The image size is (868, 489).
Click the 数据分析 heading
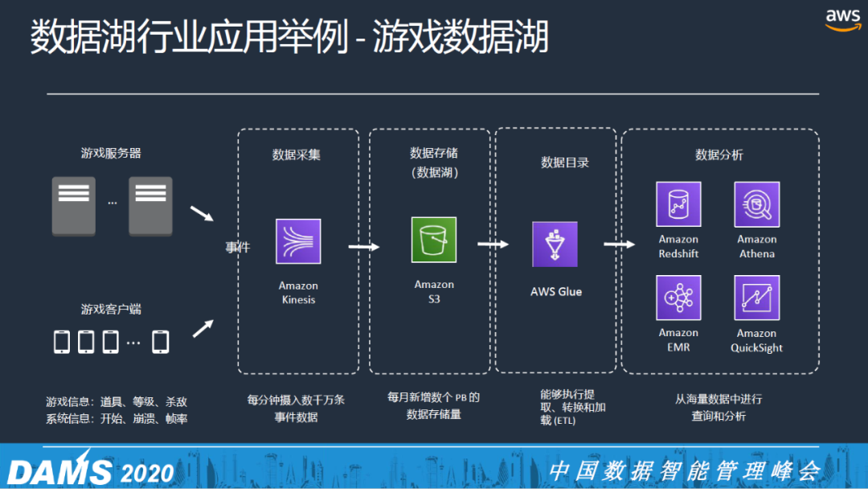tap(719, 154)
